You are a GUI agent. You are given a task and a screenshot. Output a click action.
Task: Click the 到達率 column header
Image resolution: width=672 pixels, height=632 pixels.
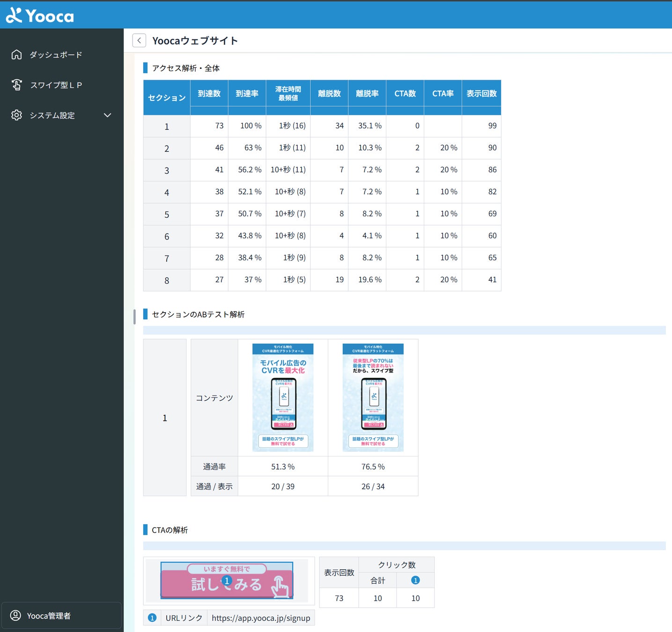247,93
